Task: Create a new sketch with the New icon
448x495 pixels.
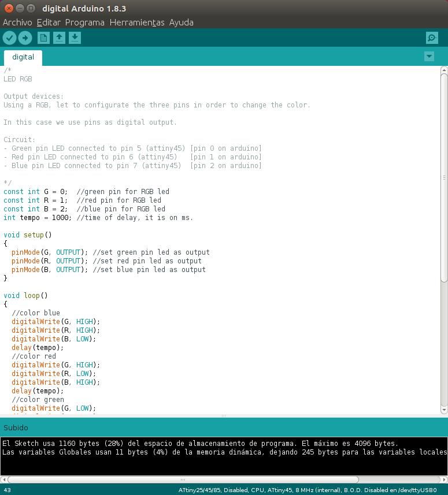Action: pos(43,38)
